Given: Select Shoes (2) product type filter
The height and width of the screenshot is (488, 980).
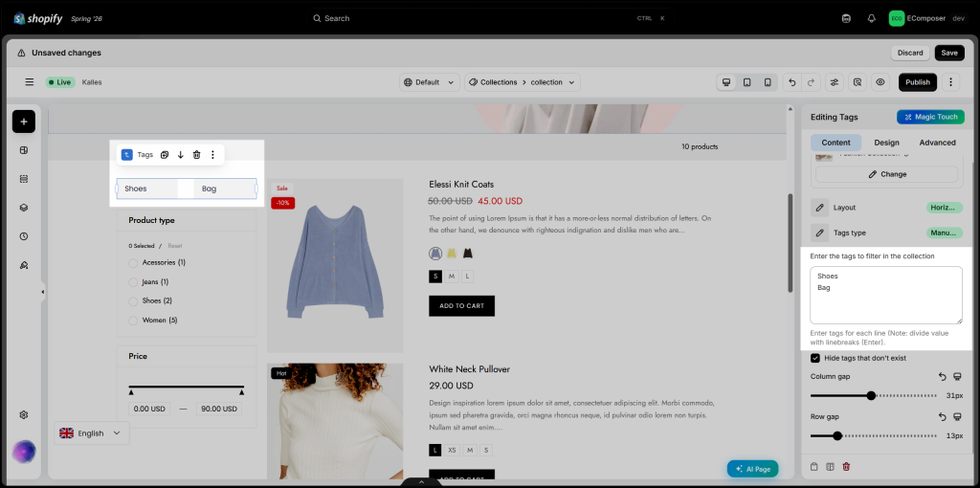Looking at the screenshot, I should pos(132,301).
